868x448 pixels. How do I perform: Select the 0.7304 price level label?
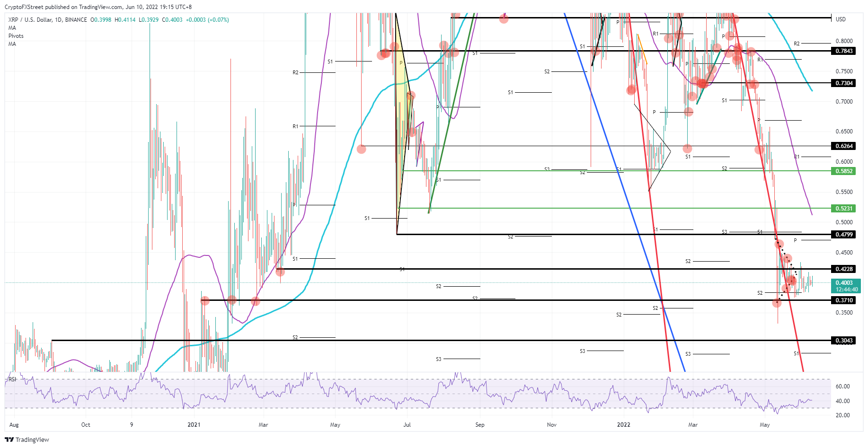[844, 83]
